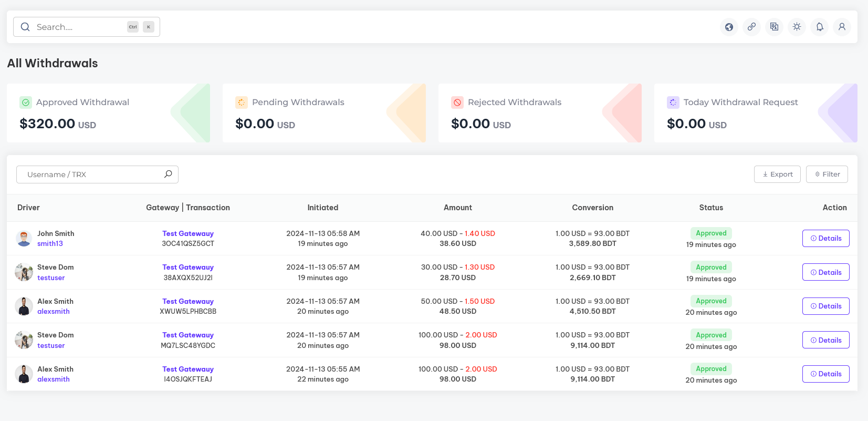This screenshot has width=868, height=421.
Task: Click the globe icon in top bar
Action: [729, 27]
